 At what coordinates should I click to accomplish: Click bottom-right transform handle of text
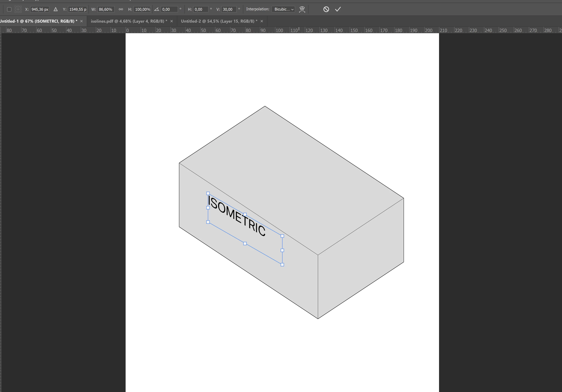pyautogui.click(x=282, y=265)
